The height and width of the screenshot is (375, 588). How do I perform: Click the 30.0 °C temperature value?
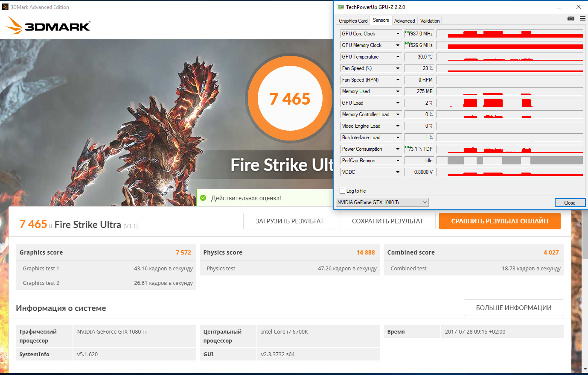click(x=419, y=57)
